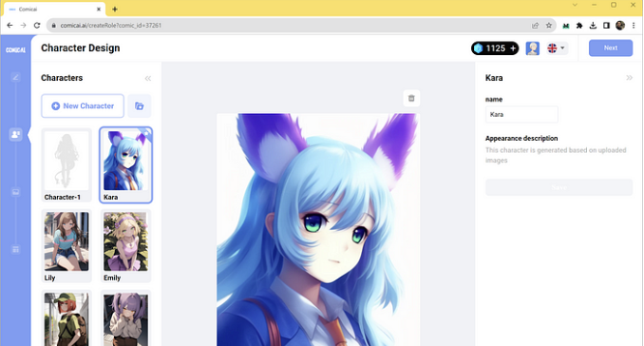Screen dimensions: 644x346
Task: Bookmark this page with star icon
Action: point(549,26)
